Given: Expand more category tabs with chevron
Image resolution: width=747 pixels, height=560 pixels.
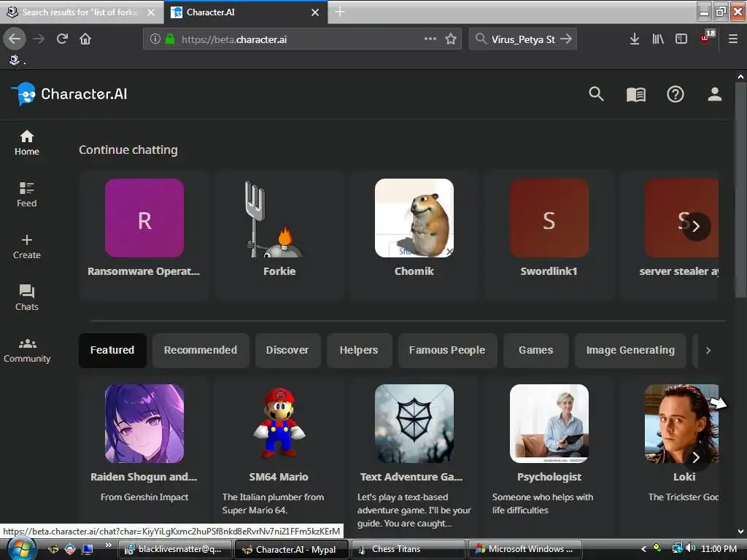Looking at the screenshot, I should click(708, 351).
